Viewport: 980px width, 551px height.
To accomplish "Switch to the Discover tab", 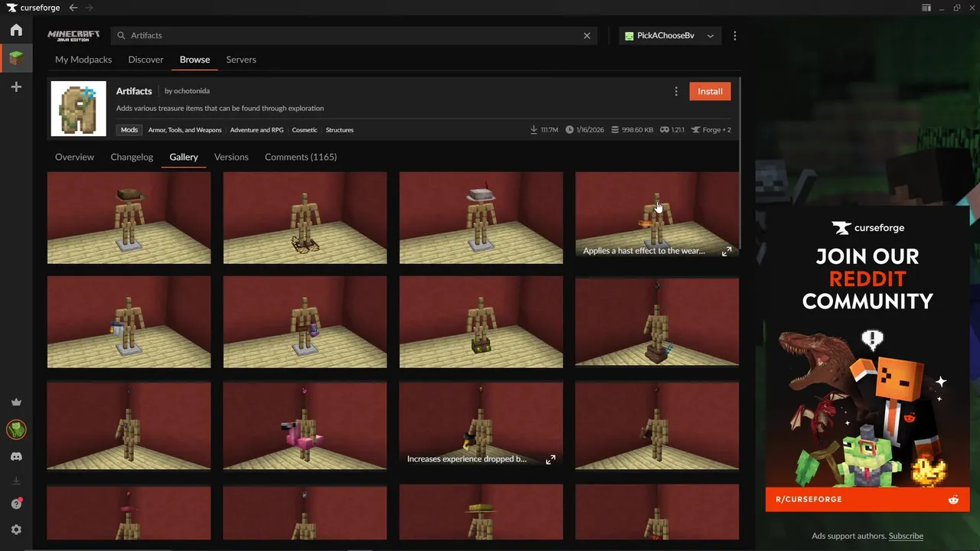I will tap(146, 60).
